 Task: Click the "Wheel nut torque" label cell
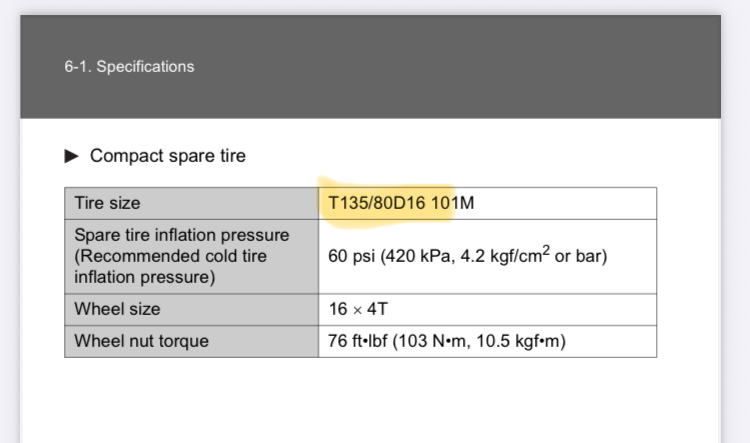(x=192, y=341)
